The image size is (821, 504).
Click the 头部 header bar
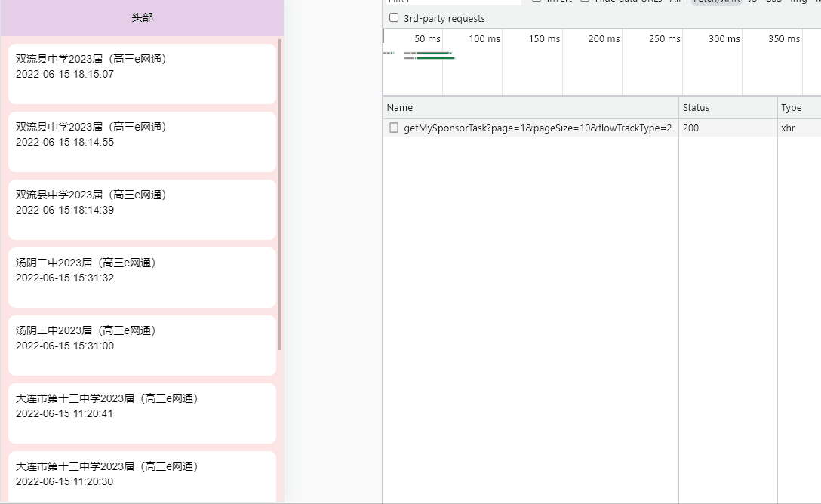143,18
